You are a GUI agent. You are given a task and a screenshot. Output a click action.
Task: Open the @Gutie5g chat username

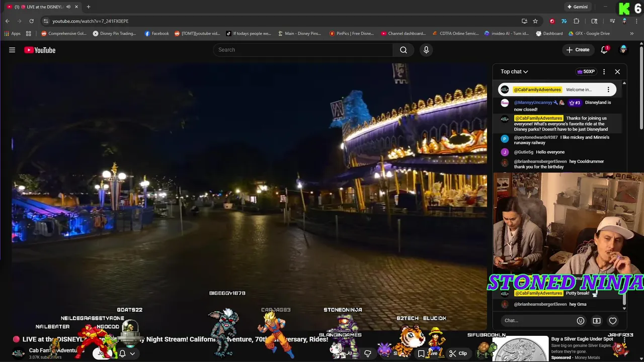(x=523, y=152)
